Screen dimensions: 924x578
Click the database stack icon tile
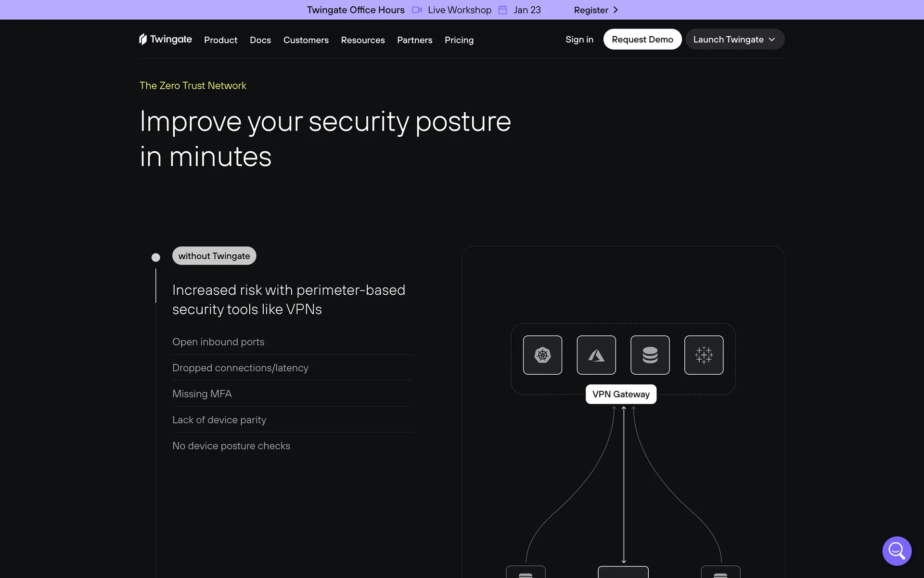650,355
